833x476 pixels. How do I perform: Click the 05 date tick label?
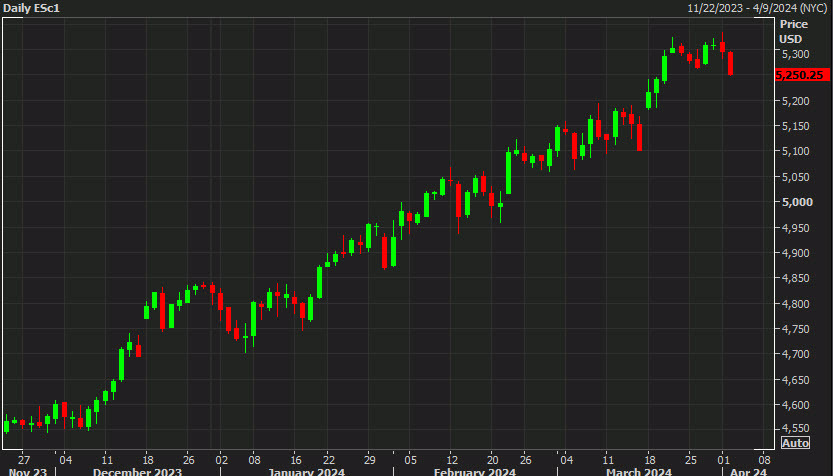tap(411, 460)
